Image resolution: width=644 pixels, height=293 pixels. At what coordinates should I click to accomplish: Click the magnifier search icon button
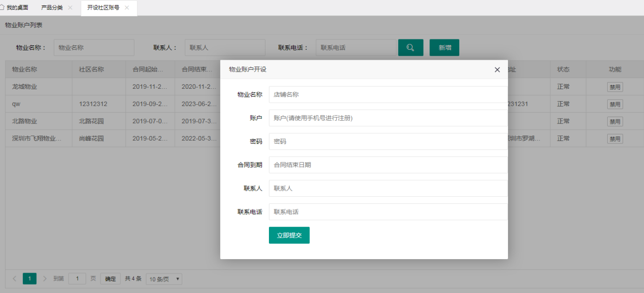point(410,48)
